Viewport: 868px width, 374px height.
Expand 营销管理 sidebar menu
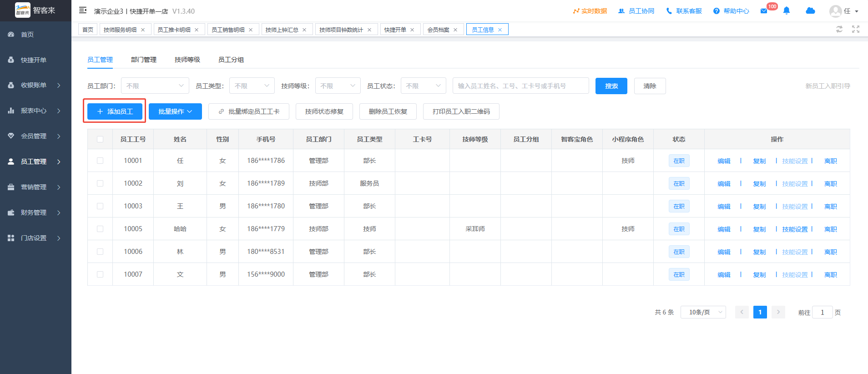click(x=35, y=187)
